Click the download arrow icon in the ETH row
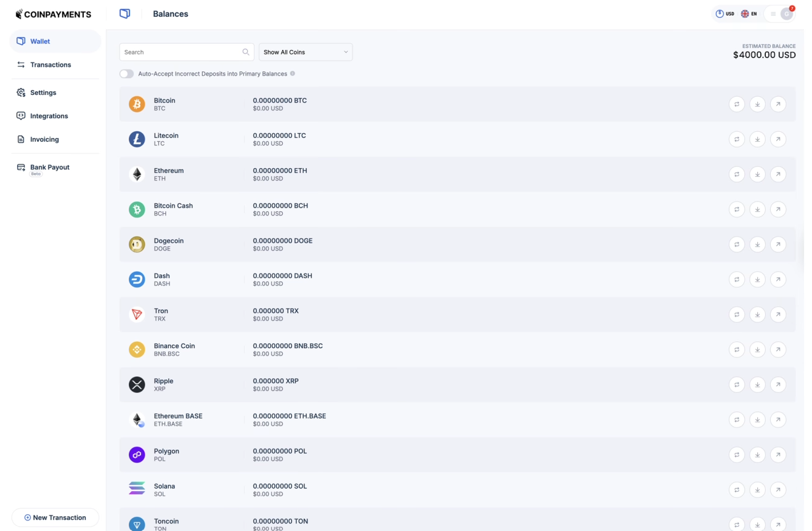The width and height of the screenshot is (812, 531). [757, 174]
